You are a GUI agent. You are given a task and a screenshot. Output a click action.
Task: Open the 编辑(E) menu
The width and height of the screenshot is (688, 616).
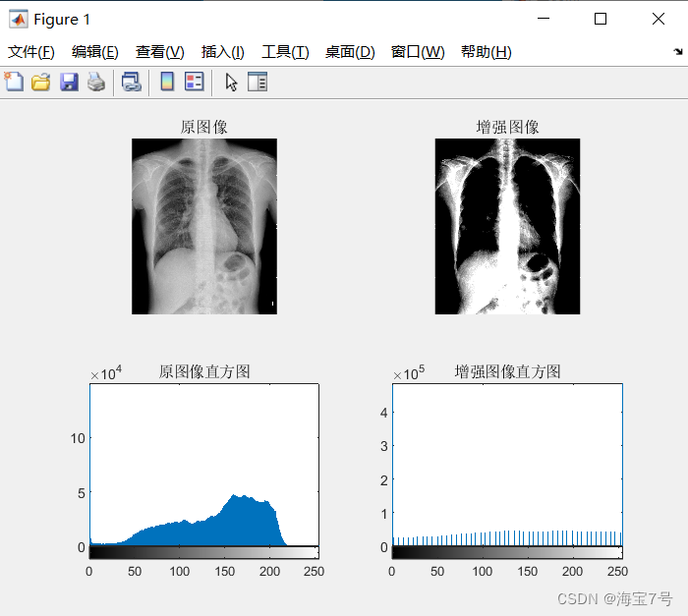click(95, 52)
